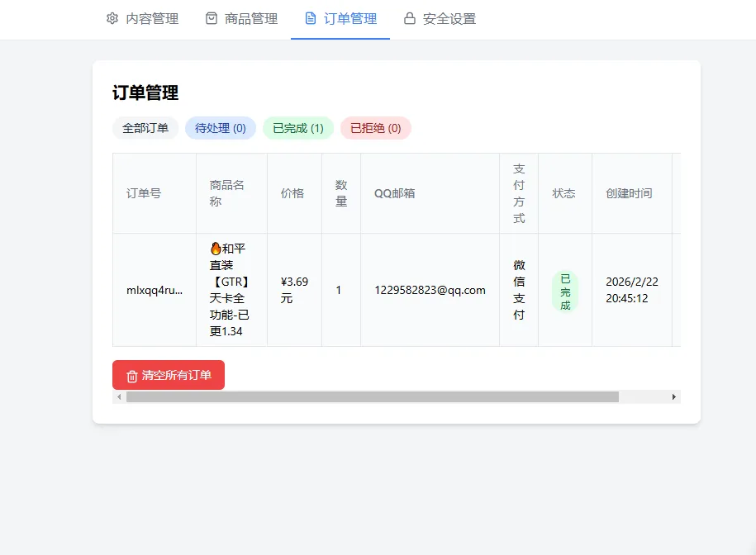Screen dimensions: 756x555
Task: Click the fire emoji in the product name
Action: click(x=215, y=247)
